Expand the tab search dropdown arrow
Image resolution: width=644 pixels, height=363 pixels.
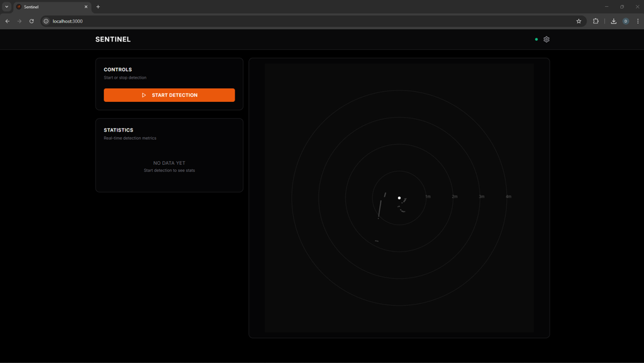pyautogui.click(x=7, y=7)
